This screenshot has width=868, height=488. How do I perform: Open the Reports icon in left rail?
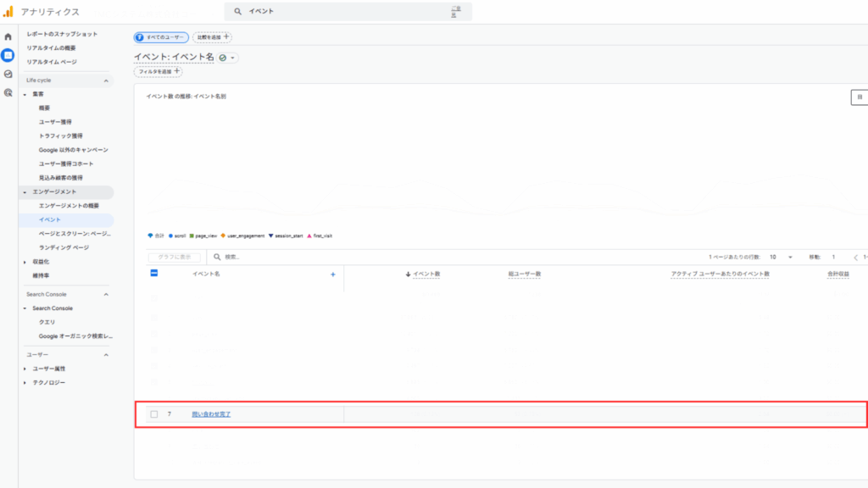pyautogui.click(x=8, y=55)
